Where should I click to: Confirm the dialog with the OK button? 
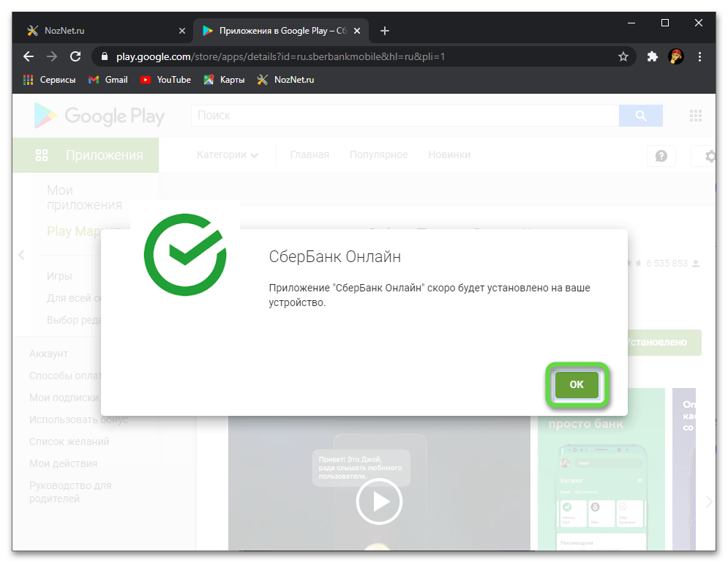[x=577, y=384]
